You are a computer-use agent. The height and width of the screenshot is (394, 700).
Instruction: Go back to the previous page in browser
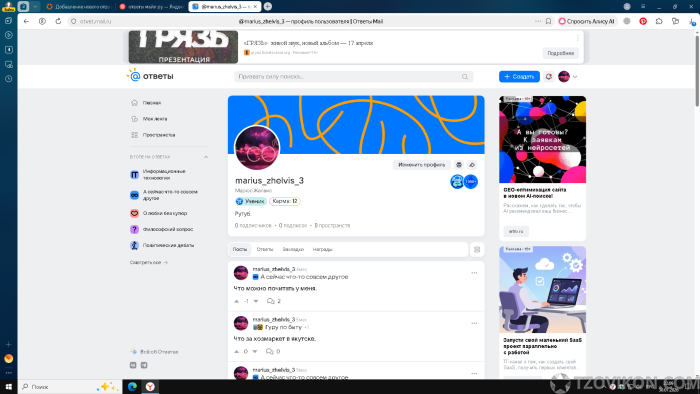pyautogui.click(x=26, y=21)
